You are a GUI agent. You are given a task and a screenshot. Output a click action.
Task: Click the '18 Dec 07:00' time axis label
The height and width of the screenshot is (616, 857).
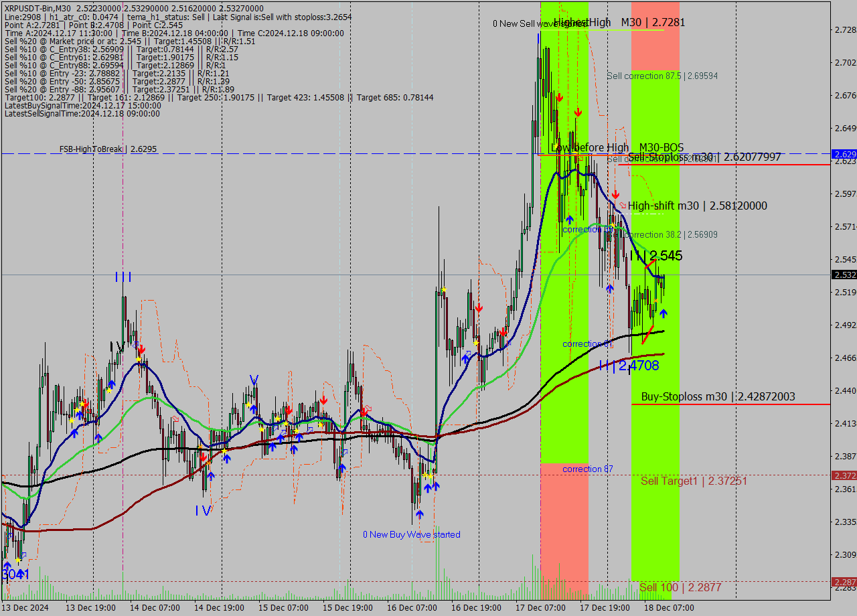[669, 607]
